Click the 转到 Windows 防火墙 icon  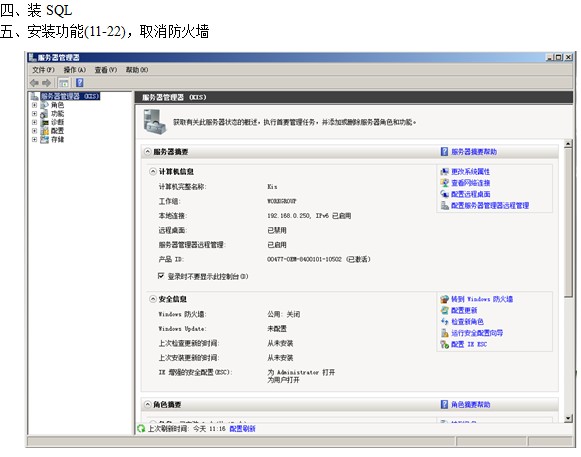[x=445, y=299]
